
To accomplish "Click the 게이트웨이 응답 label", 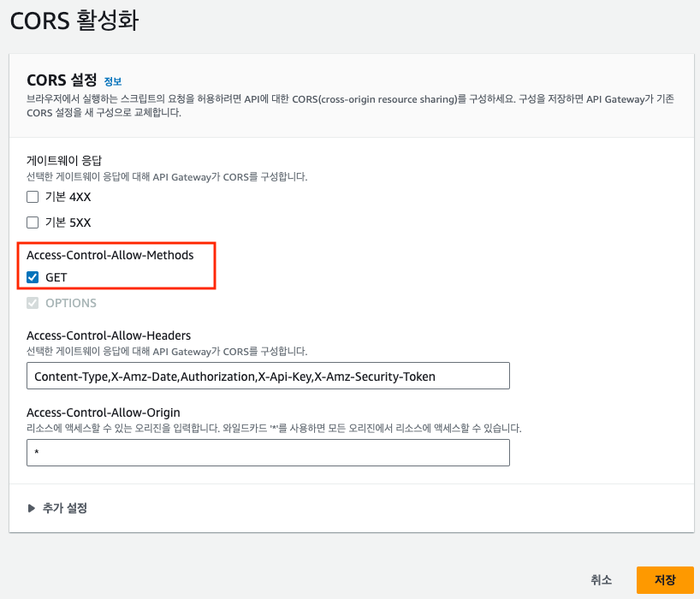I will 64,160.
